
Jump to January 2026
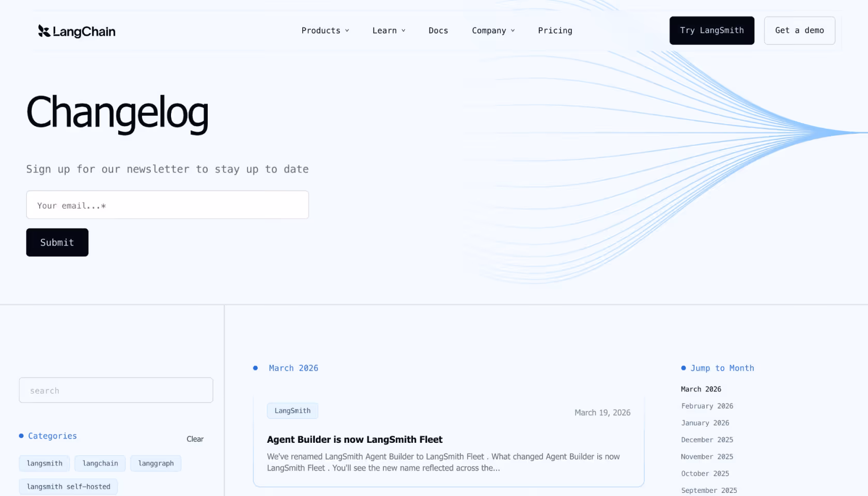coord(705,423)
